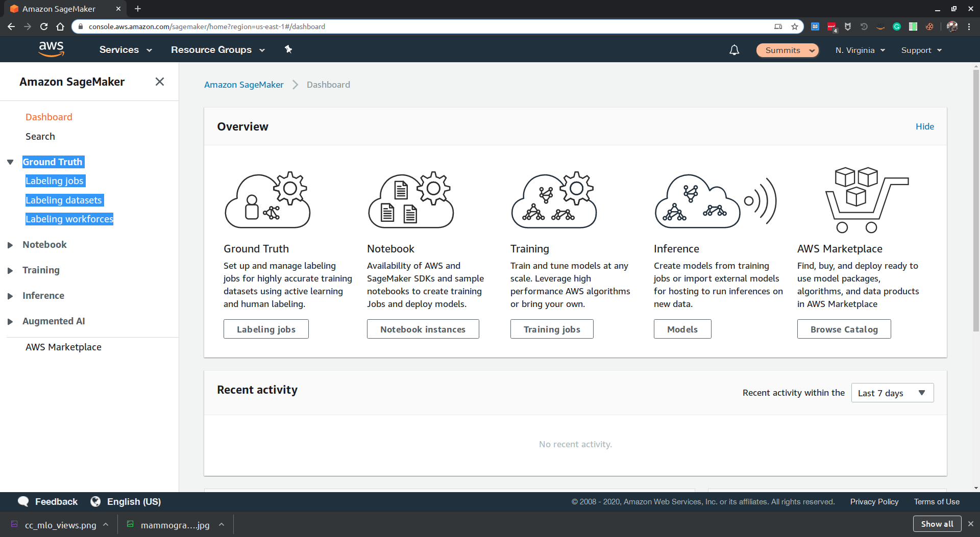Select Dashboard in the sidebar
This screenshot has height=537, width=980.
point(49,117)
